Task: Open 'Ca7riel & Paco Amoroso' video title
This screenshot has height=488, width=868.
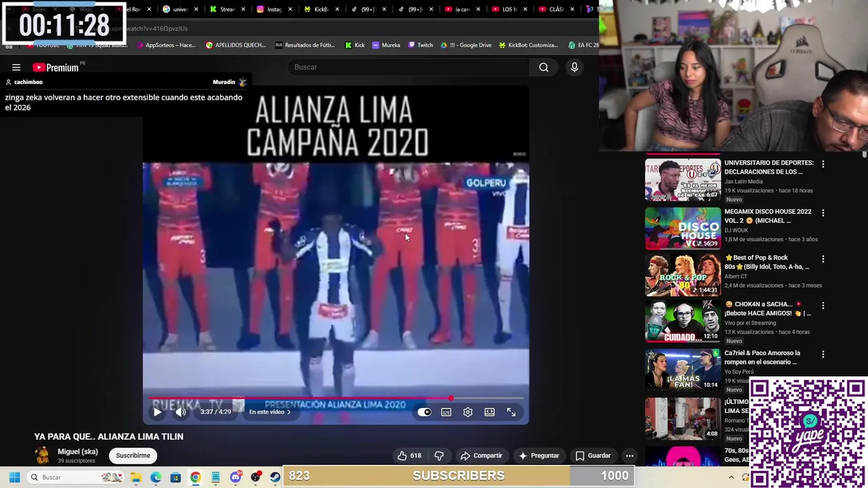Action: coord(762,357)
